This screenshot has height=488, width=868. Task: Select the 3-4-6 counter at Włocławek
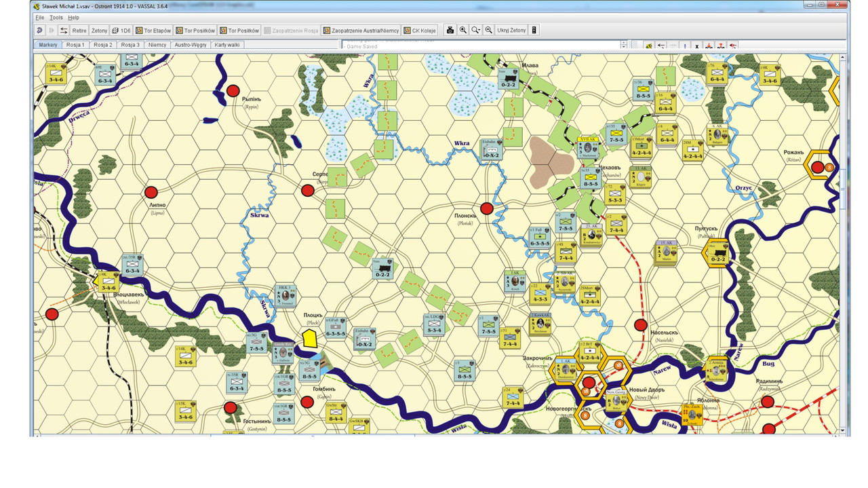(x=108, y=282)
